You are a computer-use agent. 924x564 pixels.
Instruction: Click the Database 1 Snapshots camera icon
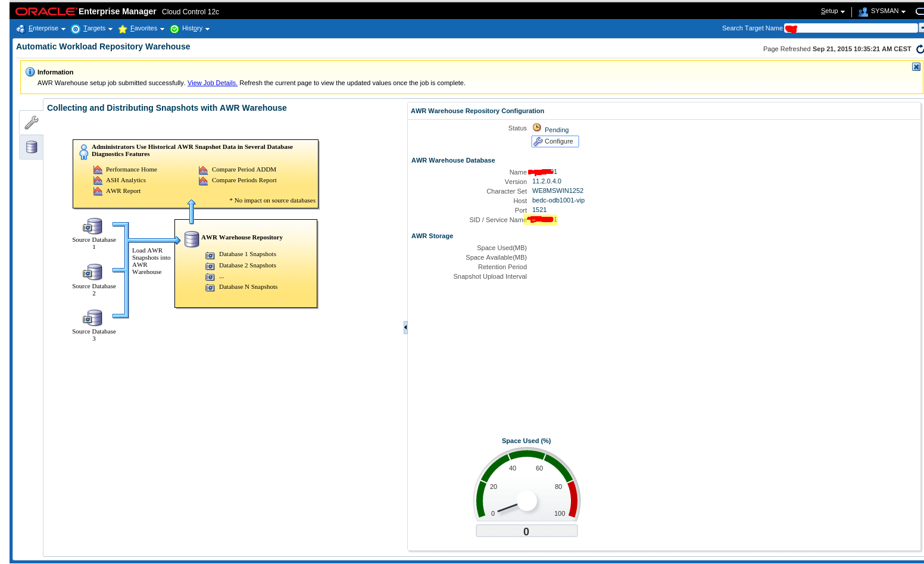(x=210, y=255)
